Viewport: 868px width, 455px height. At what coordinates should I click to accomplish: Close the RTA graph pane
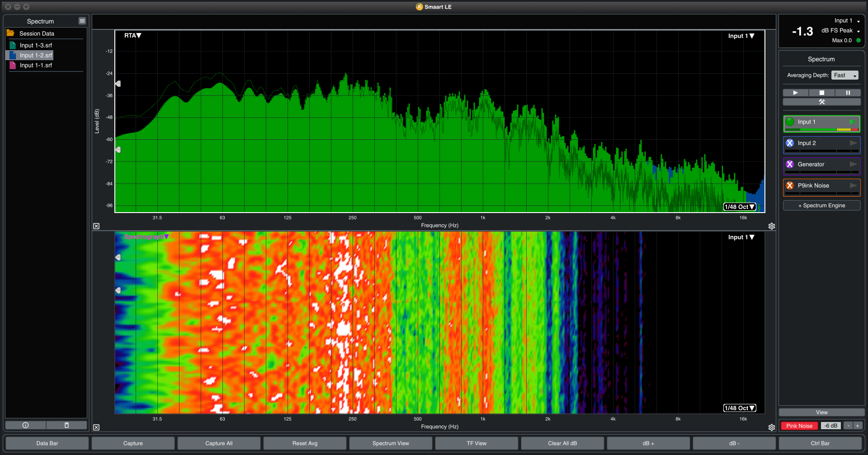[96, 226]
